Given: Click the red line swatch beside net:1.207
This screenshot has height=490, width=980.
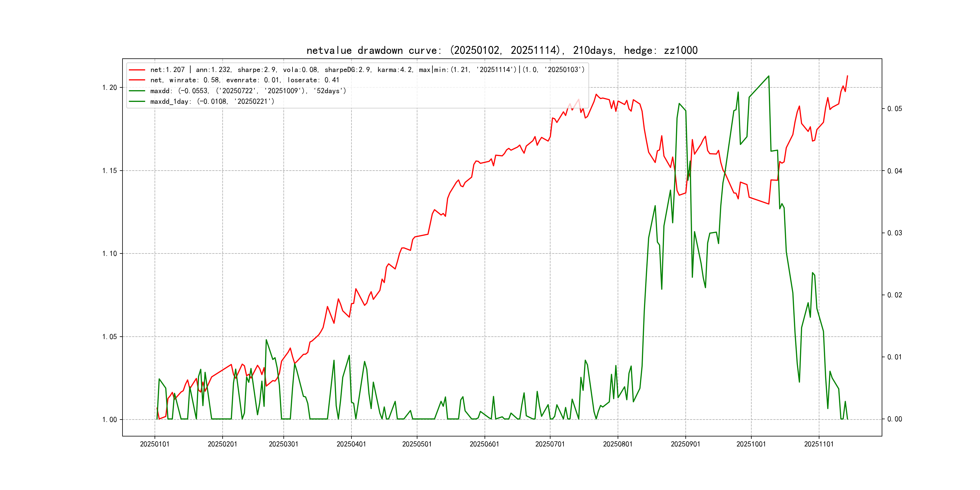Looking at the screenshot, I should point(137,70).
